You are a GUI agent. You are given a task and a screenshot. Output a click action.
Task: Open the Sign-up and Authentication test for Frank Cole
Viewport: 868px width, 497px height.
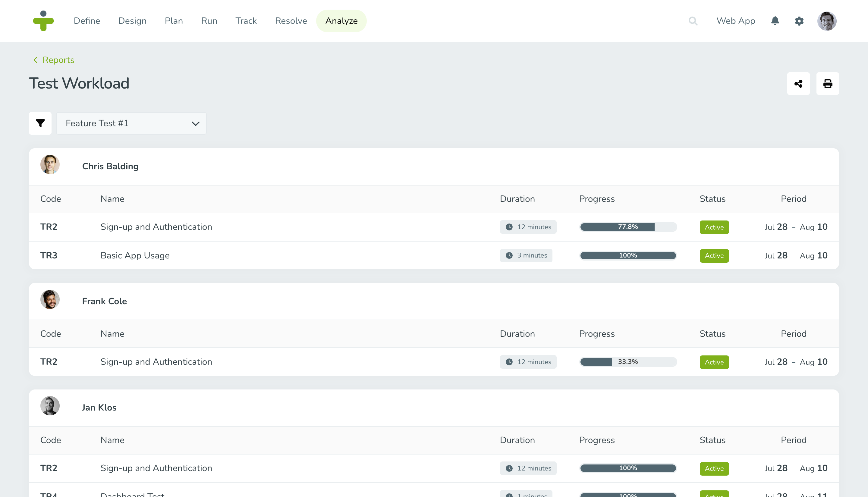pos(156,362)
